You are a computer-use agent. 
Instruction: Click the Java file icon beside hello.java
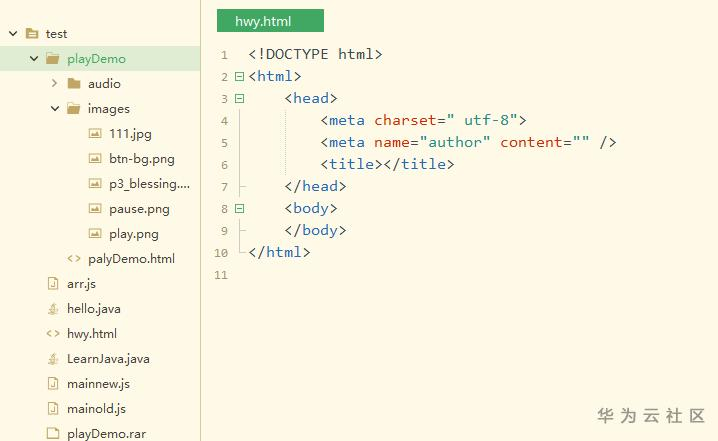53,308
